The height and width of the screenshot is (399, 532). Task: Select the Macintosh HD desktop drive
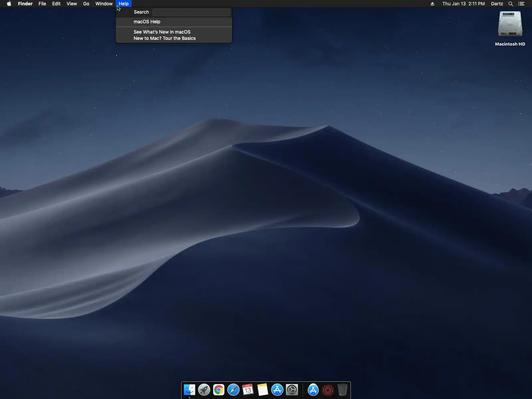tap(510, 29)
